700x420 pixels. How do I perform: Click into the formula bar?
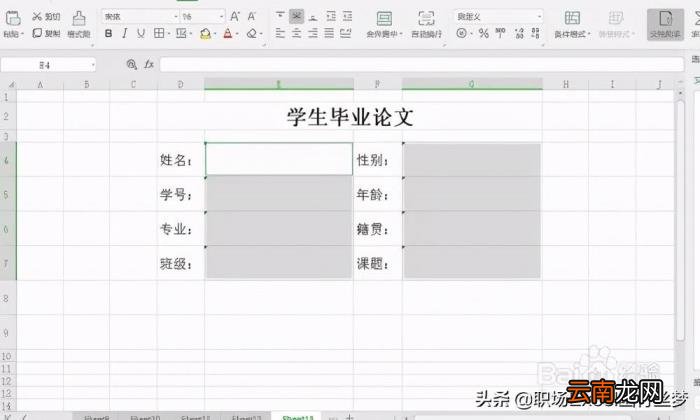click(421, 65)
